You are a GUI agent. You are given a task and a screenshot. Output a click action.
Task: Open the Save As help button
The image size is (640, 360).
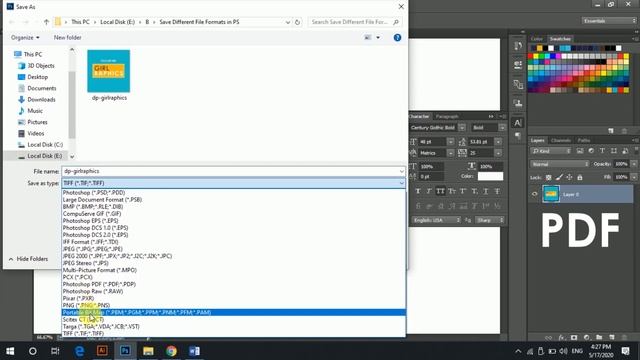point(397,38)
